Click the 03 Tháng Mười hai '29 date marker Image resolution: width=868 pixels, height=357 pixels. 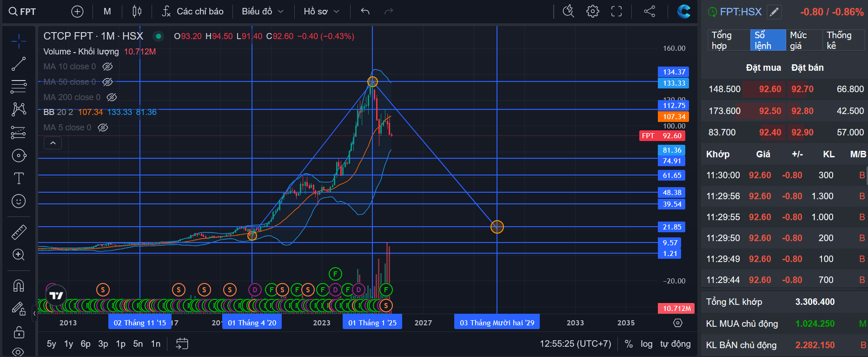(x=497, y=323)
